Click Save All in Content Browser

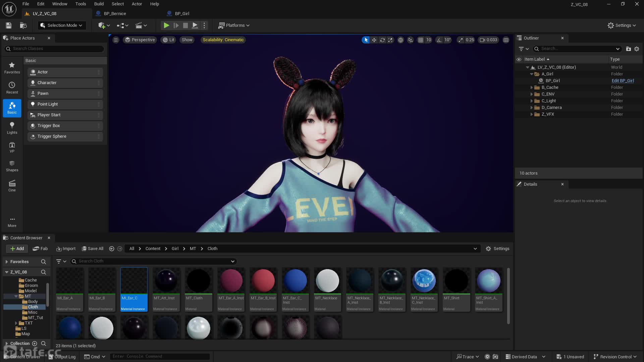pyautogui.click(x=93, y=249)
